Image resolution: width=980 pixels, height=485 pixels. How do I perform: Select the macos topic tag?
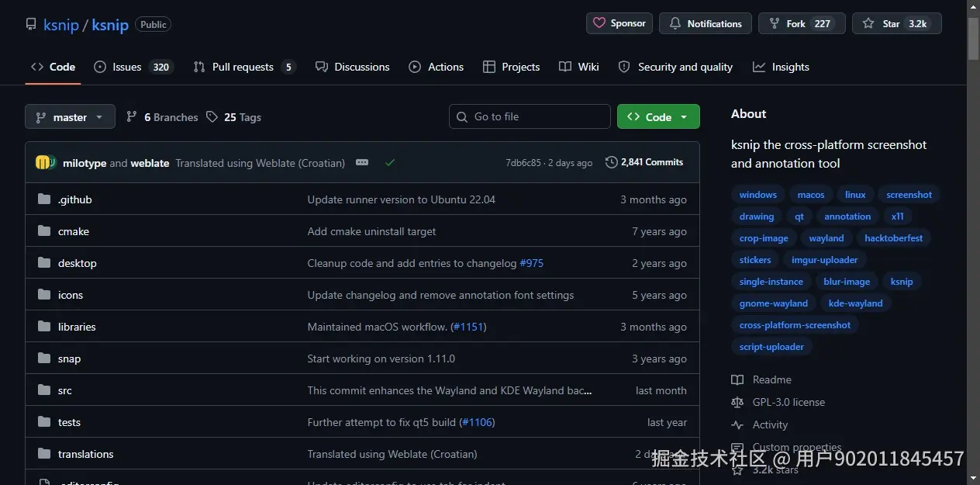pyautogui.click(x=811, y=195)
